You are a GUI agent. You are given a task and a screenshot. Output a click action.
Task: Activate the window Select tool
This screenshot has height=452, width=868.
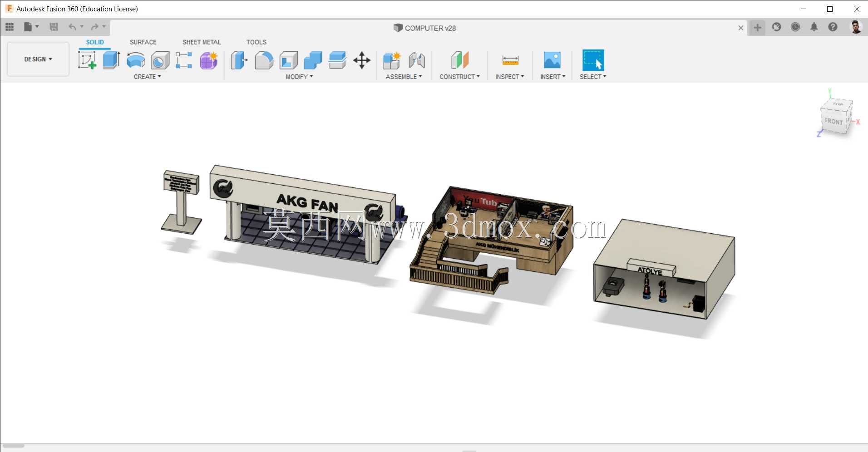[x=593, y=60]
